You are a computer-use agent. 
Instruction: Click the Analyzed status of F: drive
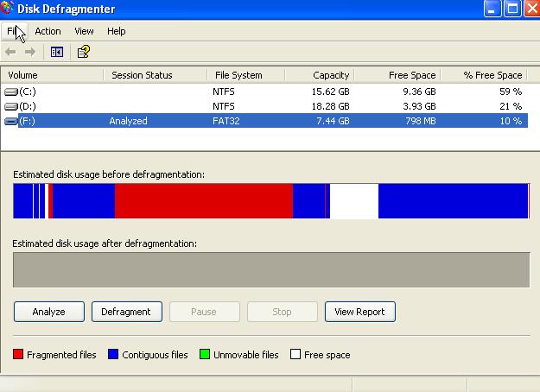click(128, 121)
